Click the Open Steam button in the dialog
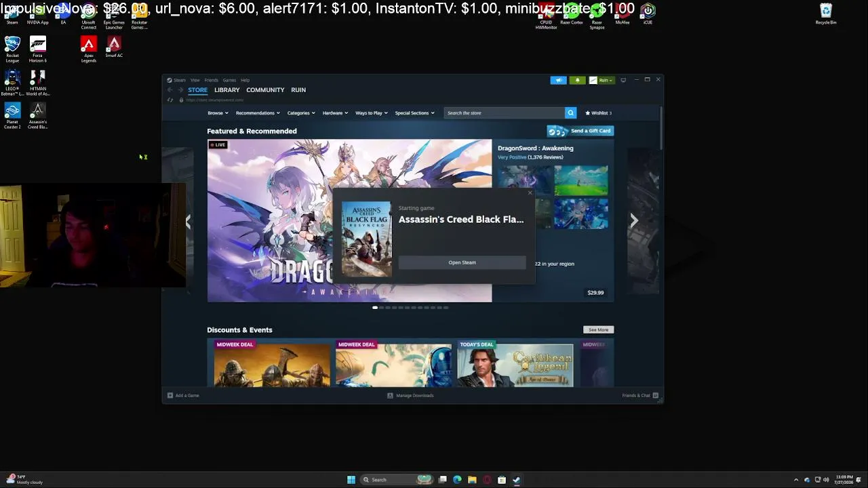The width and height of the screenshot is (868, 488). 462,262
